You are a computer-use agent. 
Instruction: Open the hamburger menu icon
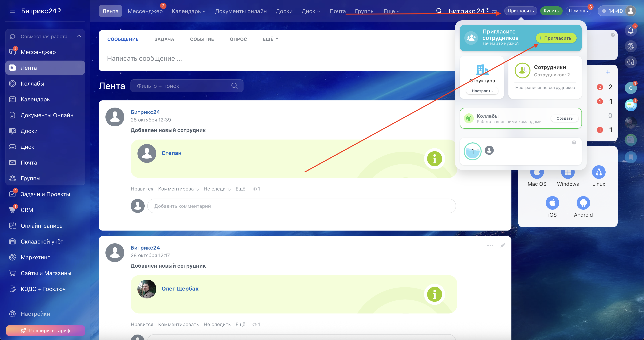pyautogui.click(x=12, y=11)
